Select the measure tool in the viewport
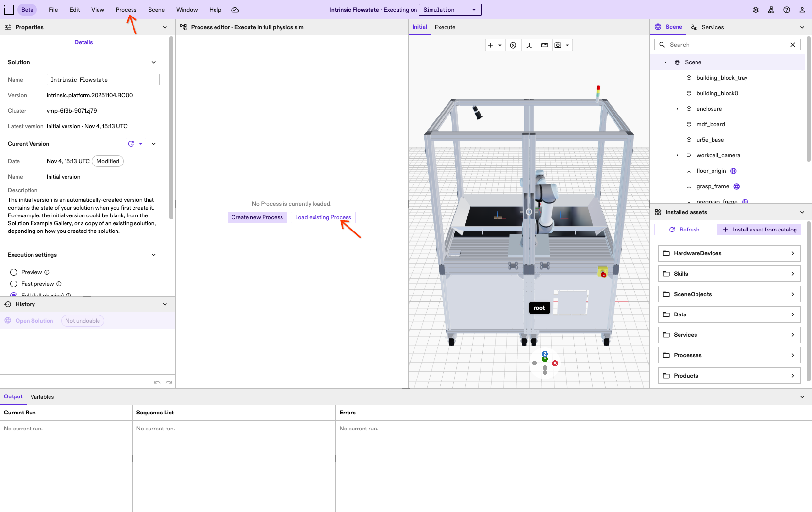Viewport: 812px width, 512px height. (x=545, y=45)
